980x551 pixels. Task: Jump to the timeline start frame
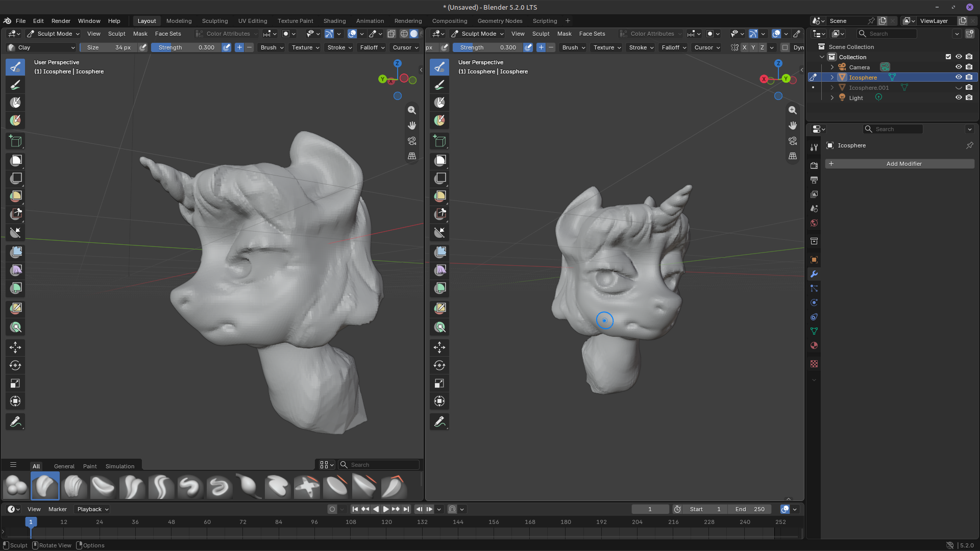[x=355, y=509]
